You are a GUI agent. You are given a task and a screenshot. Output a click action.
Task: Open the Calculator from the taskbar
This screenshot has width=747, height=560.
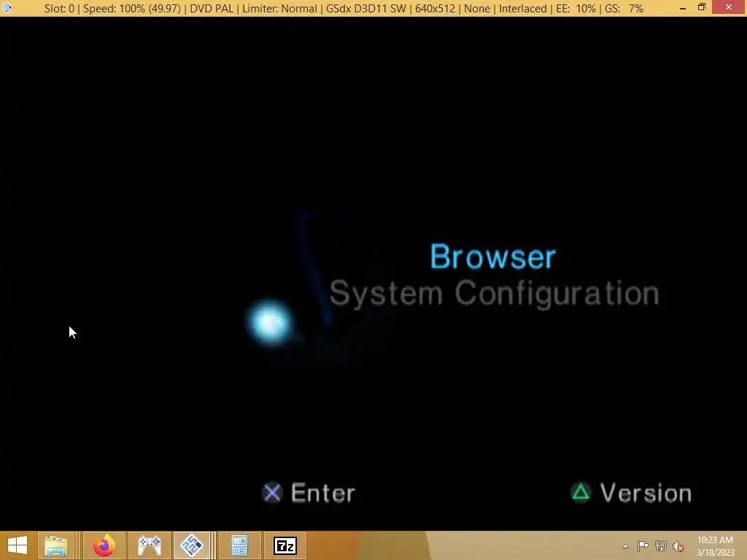239,545
